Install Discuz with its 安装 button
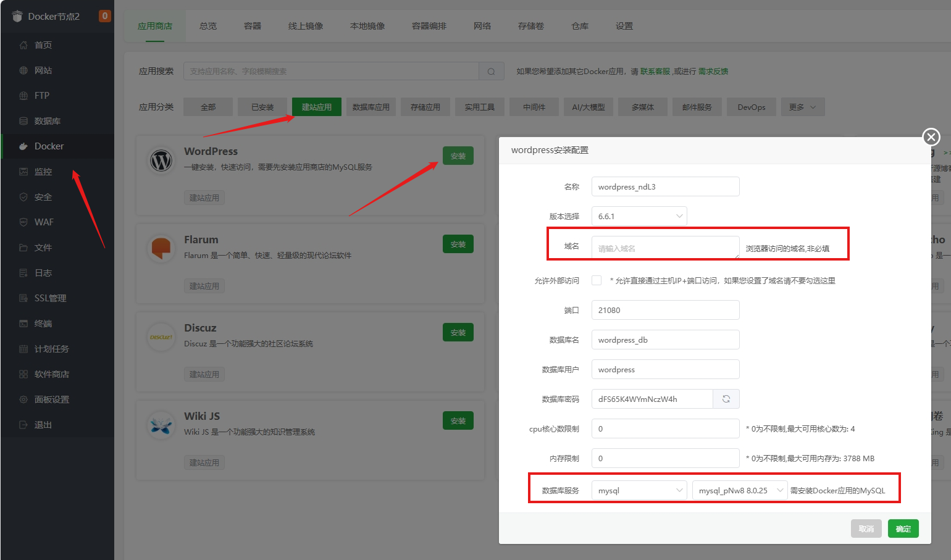This screenshot has width=951, height=560. 458,332
